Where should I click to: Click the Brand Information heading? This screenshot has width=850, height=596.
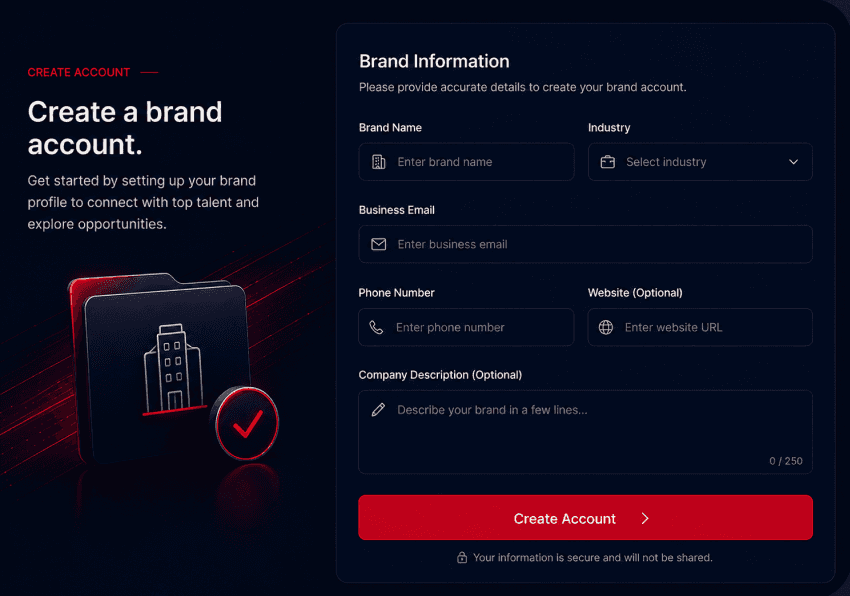click(x=434, y=61)
